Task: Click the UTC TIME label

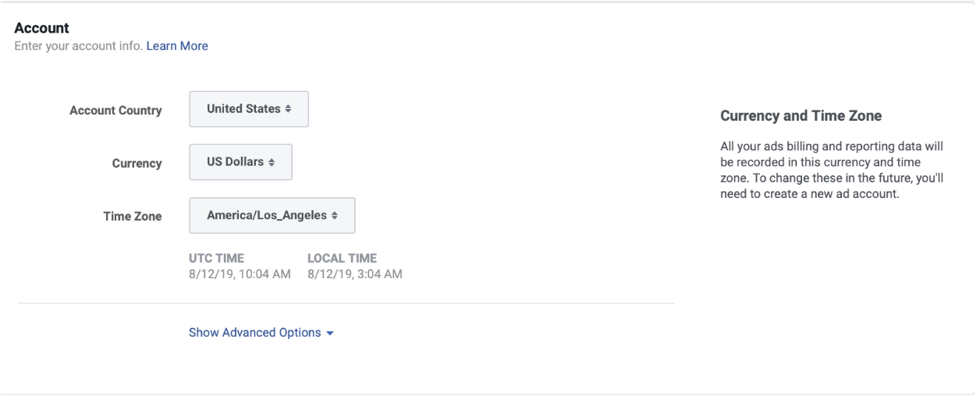Action: [216, 258]
